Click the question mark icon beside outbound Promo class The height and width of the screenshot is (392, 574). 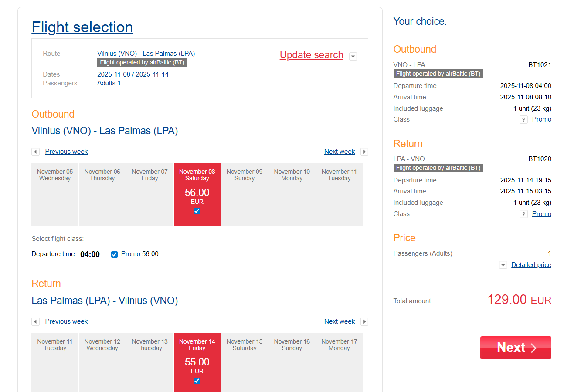point(523,119)
